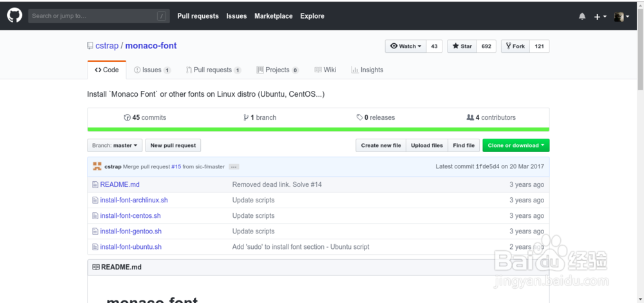Open 'Update scripts' commit for install-font-centos.sh
This screenshot has width=644, height=303.
[253, 216]
